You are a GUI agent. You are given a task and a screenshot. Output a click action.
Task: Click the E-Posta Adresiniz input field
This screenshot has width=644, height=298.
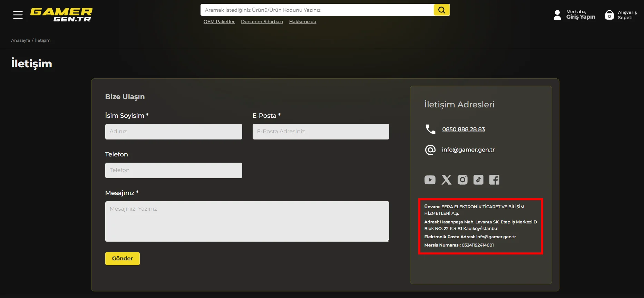tap(321, 132)
